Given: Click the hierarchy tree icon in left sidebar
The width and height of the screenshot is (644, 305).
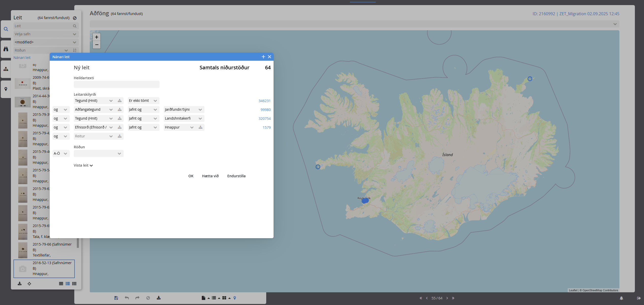Looking at the screenshot, I should (x=6, y=69).
